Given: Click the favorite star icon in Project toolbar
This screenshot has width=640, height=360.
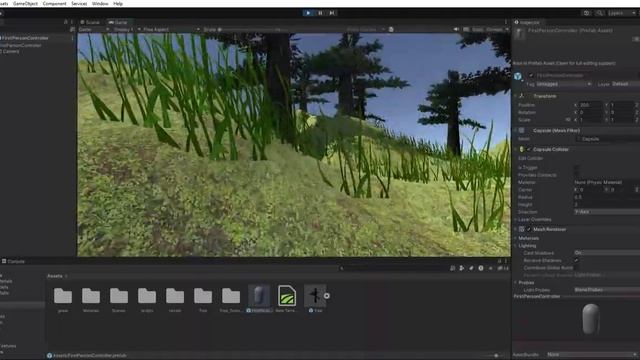Looking at the screenshot, I should tap(491, 268).
